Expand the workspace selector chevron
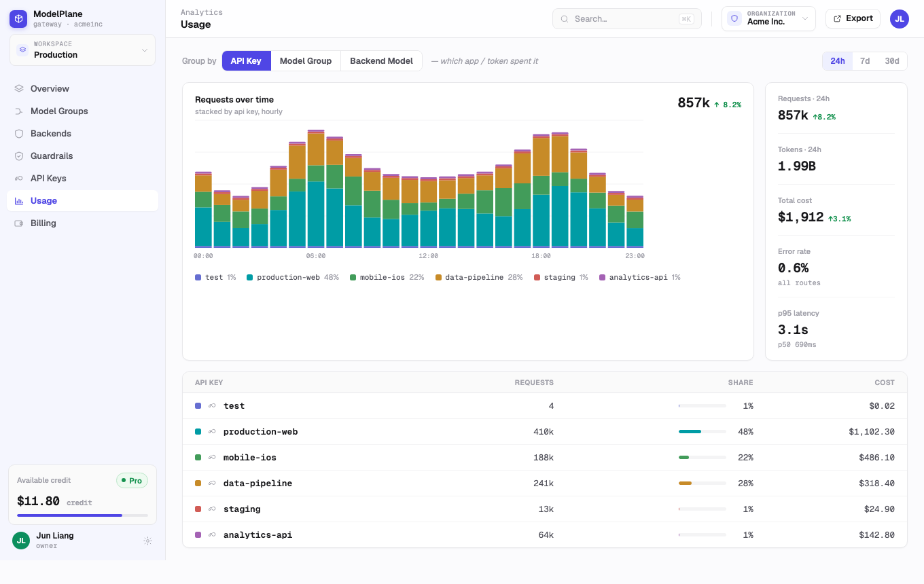This screenshot has height=584, width=924. (144, 50)
